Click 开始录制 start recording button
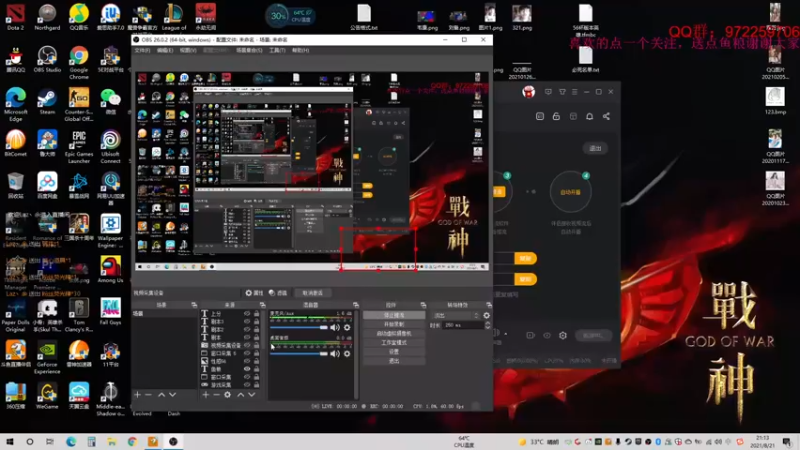Screen dimensions: 800x450 pos(394,324)
